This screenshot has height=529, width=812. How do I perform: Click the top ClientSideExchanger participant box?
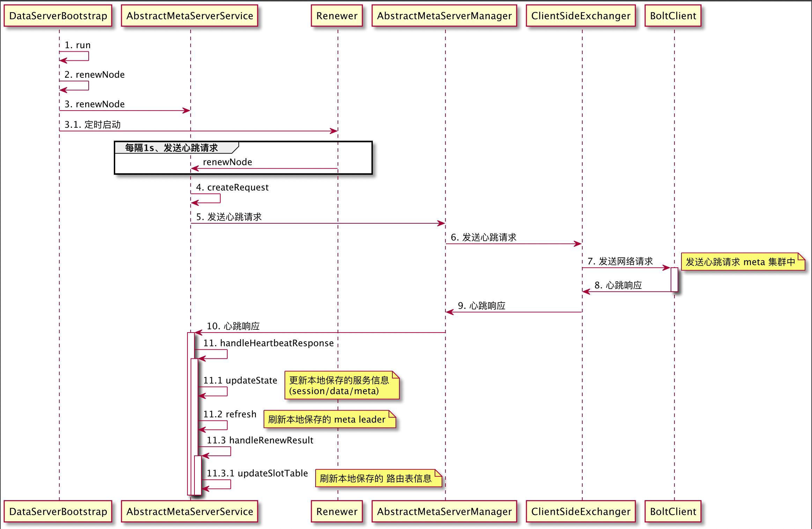point(581,16)
